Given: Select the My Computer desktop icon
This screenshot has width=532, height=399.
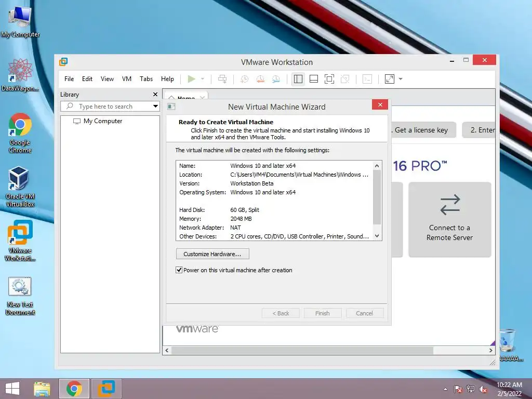Looking at the screenshot, I should tap(20, 21).
